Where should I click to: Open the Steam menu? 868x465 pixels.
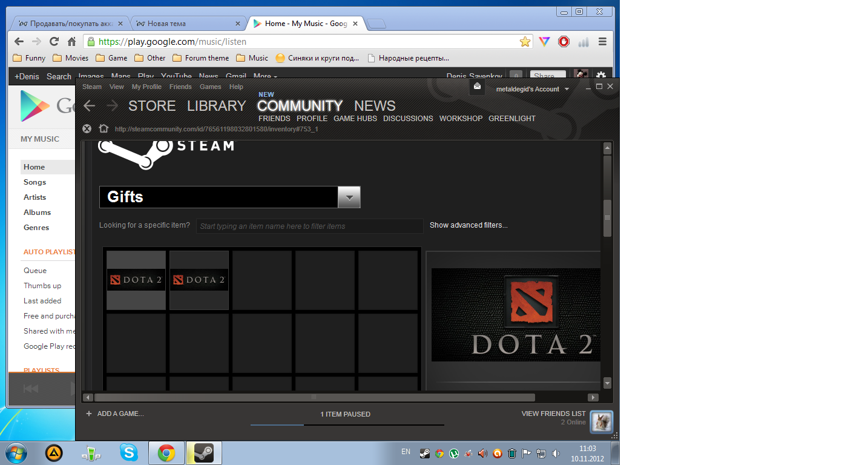coord(92,87)
